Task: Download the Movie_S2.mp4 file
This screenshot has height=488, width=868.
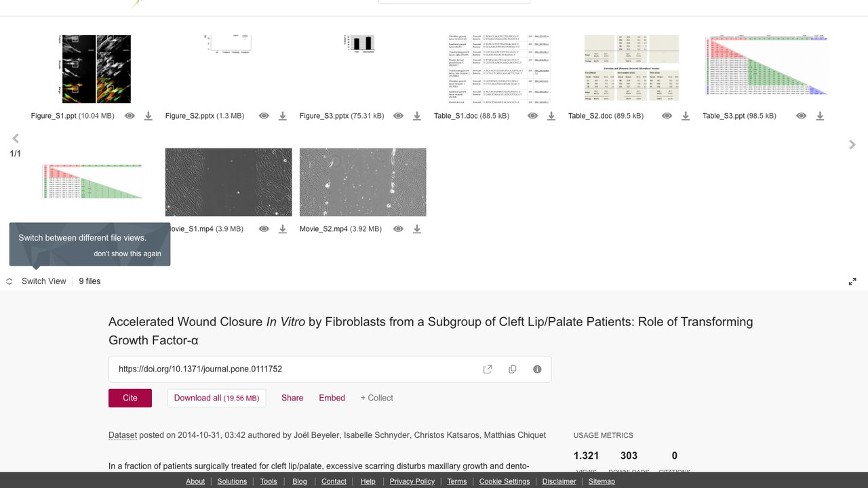Action: tap(417, 229)
